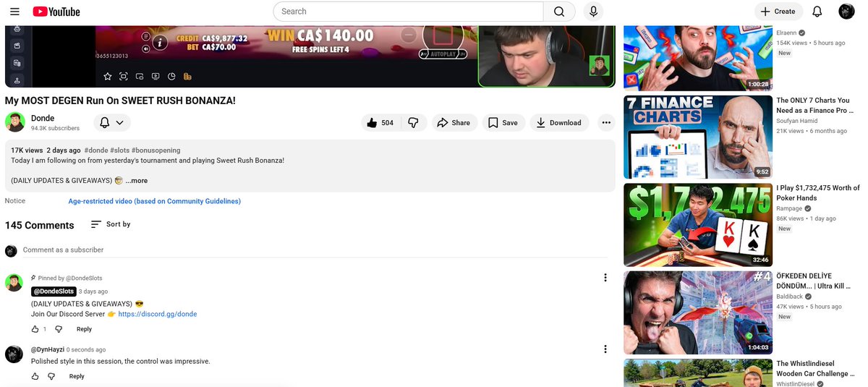
Task: Open 'ÖFKEDEN DELİYE DÖNDÜM' video title
Action: pyautogui.click(x=813, y=281)
